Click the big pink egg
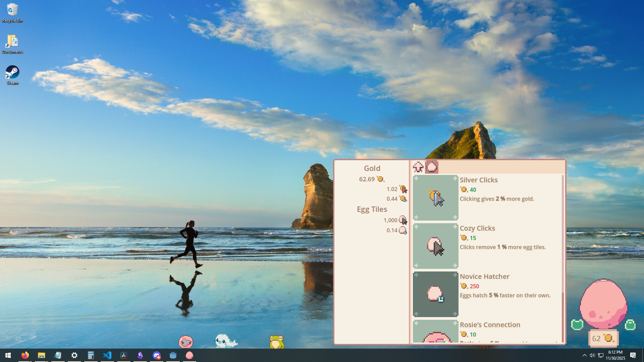 coord(603,304)
